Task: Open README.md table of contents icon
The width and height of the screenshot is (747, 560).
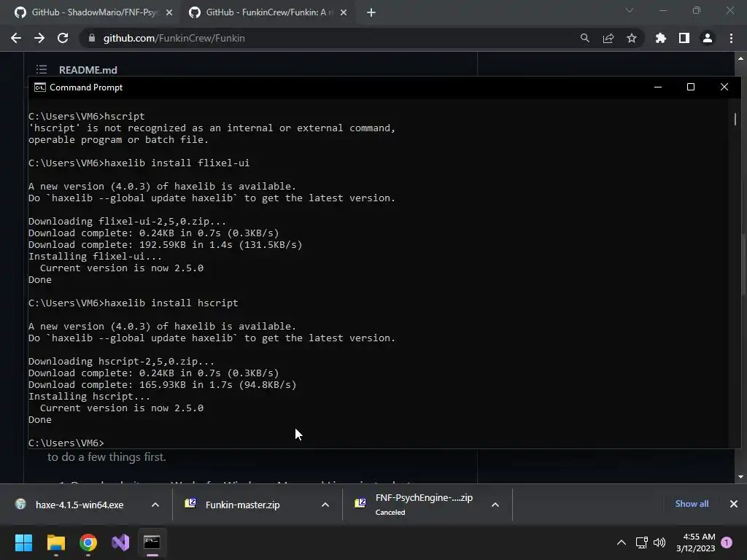Action: (x=42, y=69)
